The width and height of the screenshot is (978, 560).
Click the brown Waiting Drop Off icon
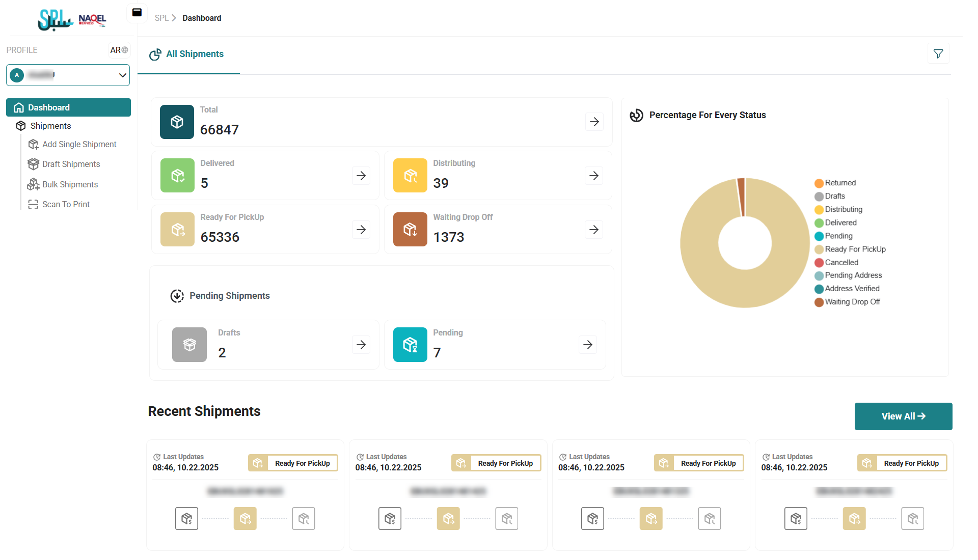pyautogui.click(x=410, y=230)
